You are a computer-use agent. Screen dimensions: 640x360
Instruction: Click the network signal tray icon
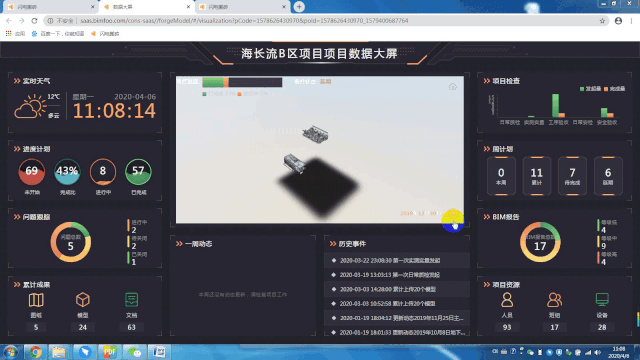tap(588, 352)
